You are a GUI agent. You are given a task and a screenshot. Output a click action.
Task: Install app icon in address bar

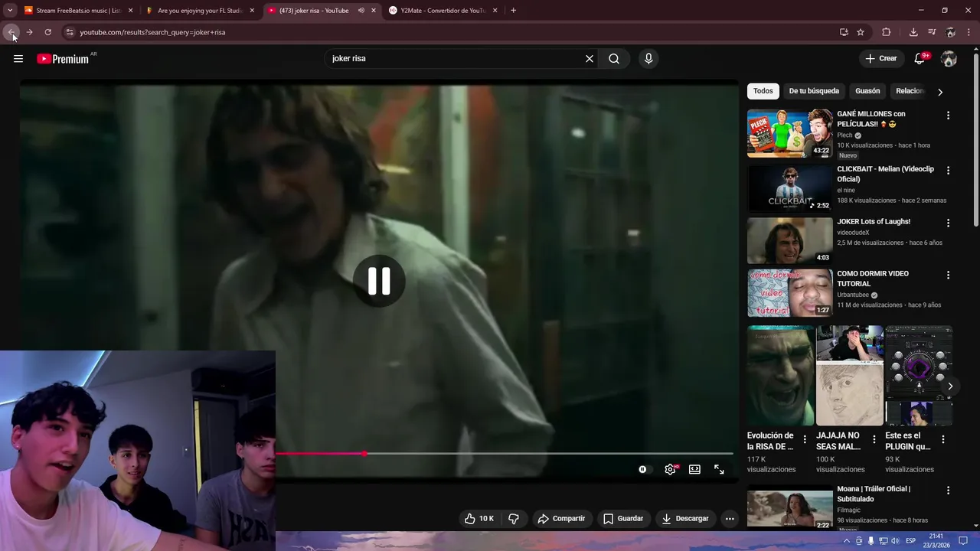coord(844,32)
